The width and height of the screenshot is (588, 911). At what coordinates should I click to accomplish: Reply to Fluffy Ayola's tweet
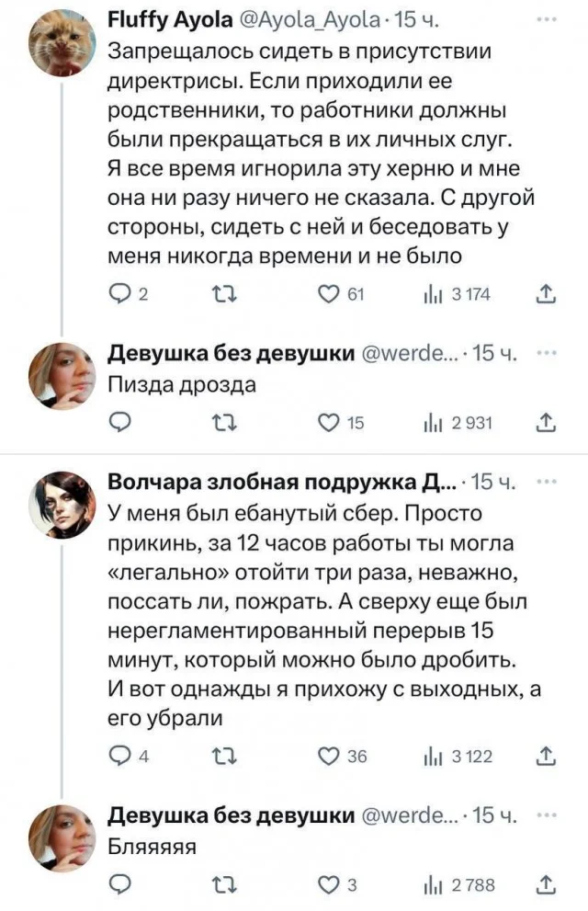click(x=119, y=295)
